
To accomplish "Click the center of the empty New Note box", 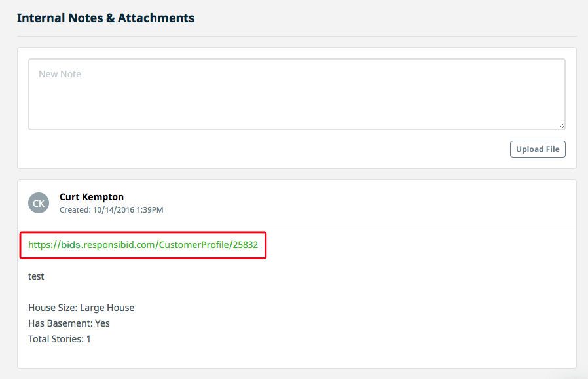I will (297, 94).
